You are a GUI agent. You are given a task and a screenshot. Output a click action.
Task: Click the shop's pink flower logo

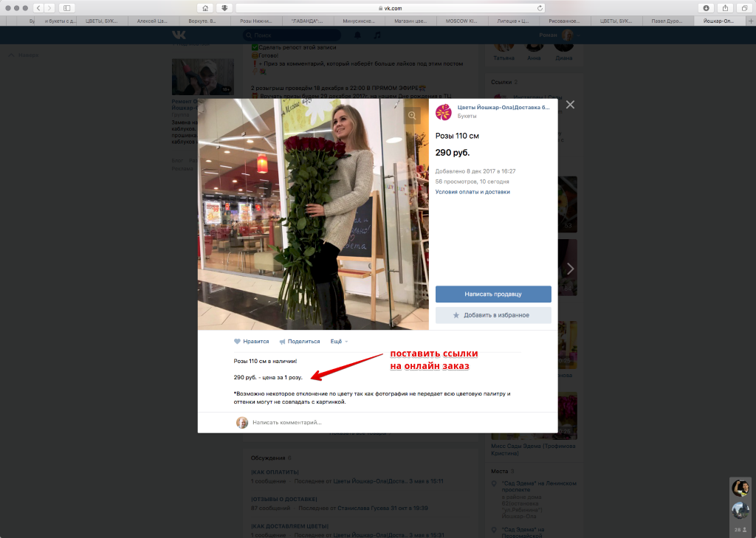click(x=444, y=112)
